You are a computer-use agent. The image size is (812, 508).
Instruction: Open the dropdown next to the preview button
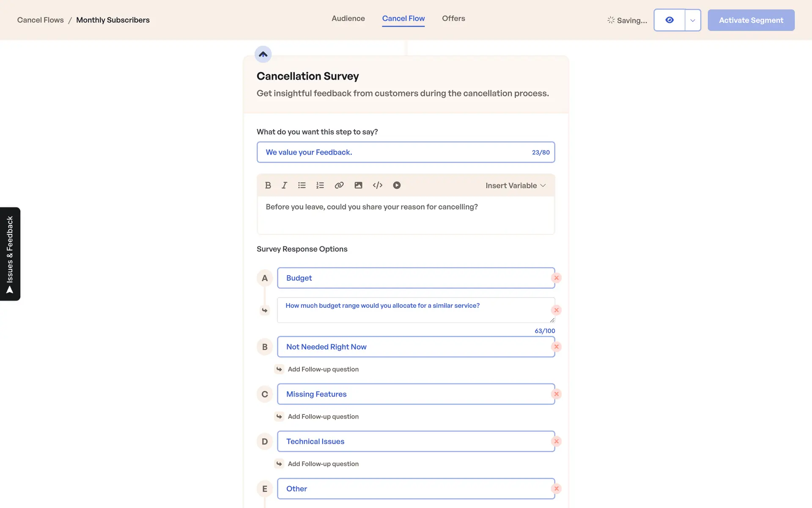click(692, 20)
